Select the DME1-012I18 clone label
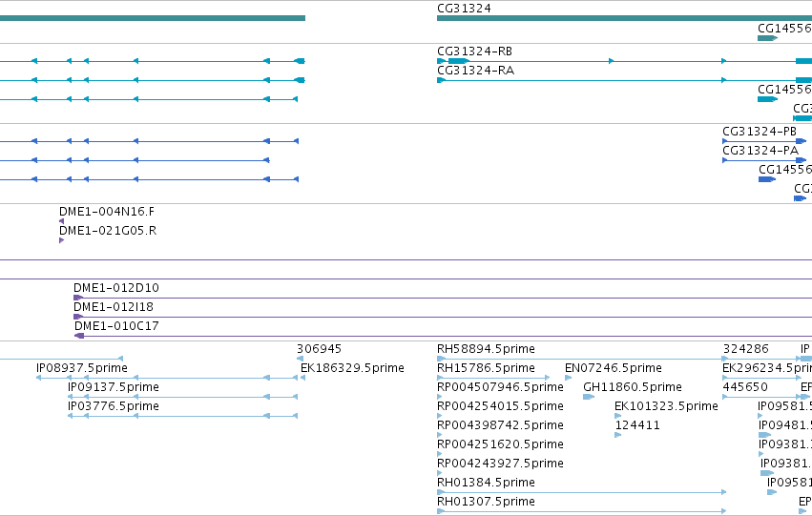The height and width of the screenshot is (516, 812). [114, 307]
